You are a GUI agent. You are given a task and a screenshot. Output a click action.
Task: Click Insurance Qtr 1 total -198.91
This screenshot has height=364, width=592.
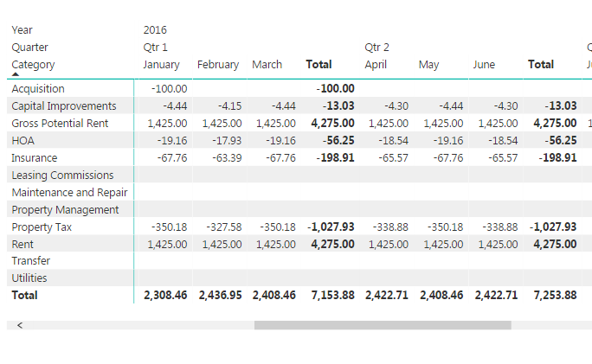(335, 157)
